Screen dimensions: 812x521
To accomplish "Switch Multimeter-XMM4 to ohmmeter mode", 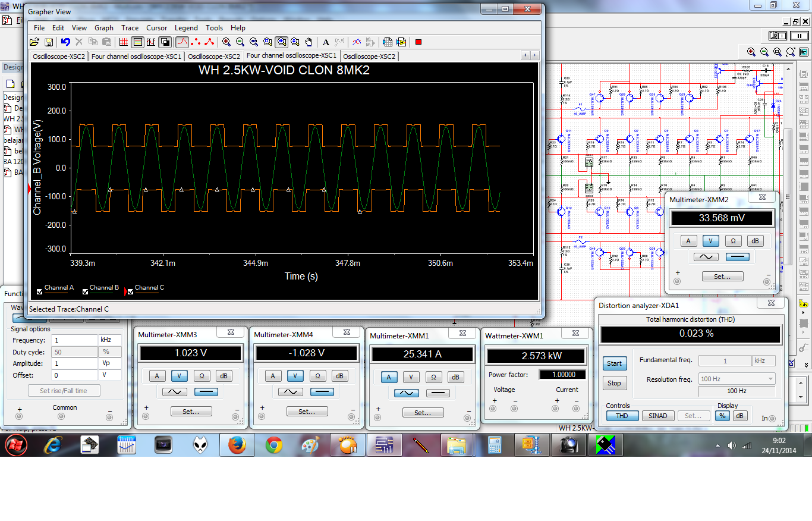I will [317, 376].
